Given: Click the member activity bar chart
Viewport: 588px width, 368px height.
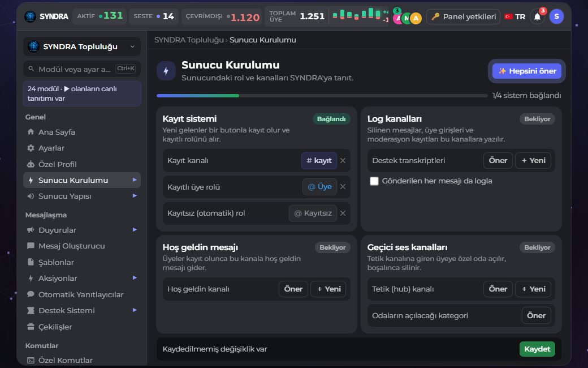Looking at the screenshot, I should pyautogui.click(x=356, y=14).
